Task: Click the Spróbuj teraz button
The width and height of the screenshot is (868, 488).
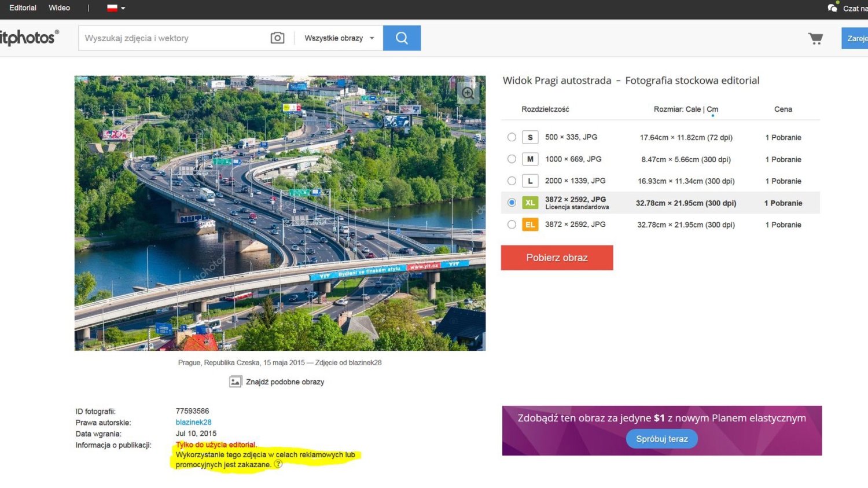Action: click(662, 439)
